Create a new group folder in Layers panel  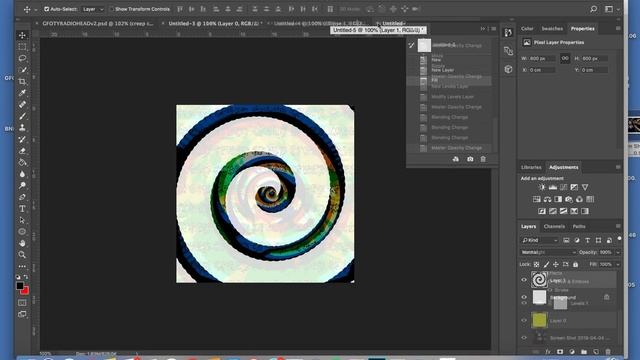(584, 351)
